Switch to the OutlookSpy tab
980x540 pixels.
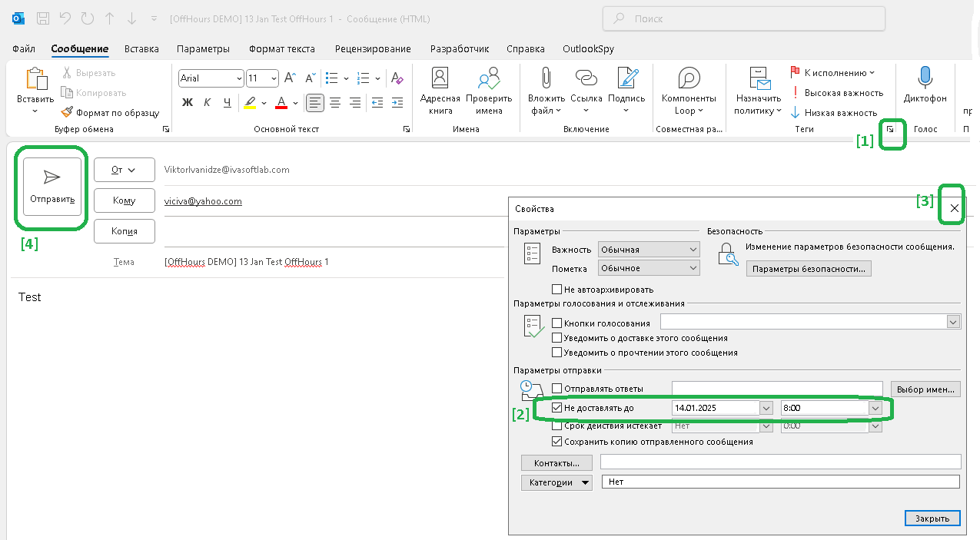tap(588, 49)
